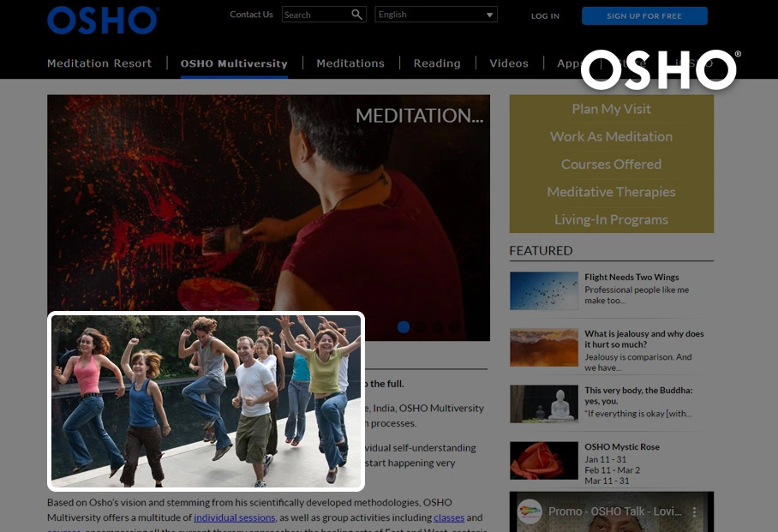
Task: Select the third slider navigation dot
Action: pyautogui.click(x=437, y=327)
